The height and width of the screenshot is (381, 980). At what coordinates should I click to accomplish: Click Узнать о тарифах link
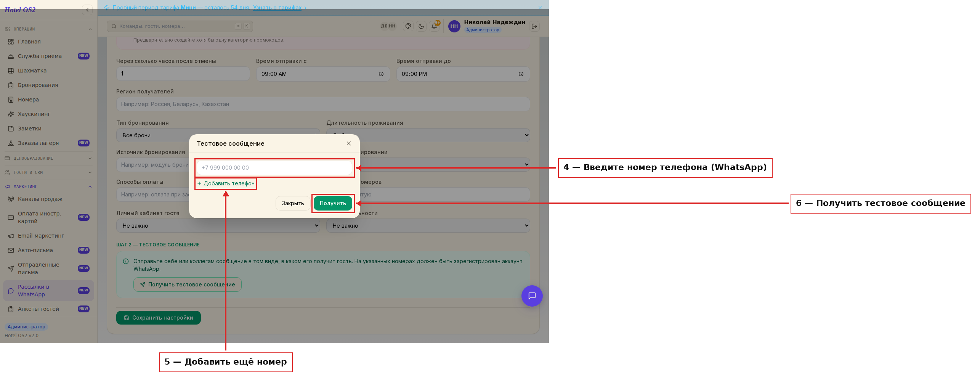(x=277, y=8)
